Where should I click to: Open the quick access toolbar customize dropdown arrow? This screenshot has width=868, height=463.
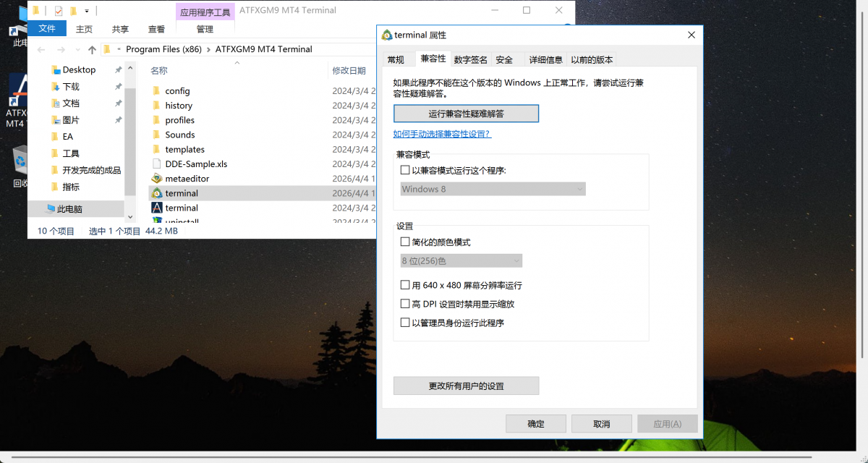tap(87, 11)
